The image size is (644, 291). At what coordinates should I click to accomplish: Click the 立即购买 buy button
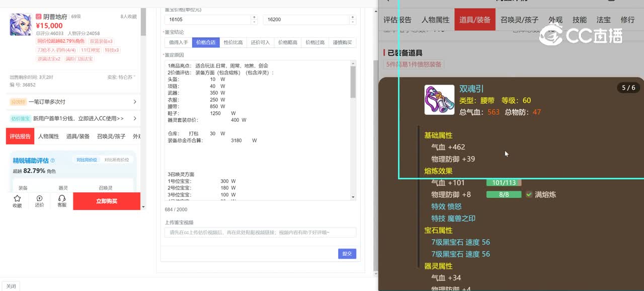pyautogui.click(x=106, y=201)
